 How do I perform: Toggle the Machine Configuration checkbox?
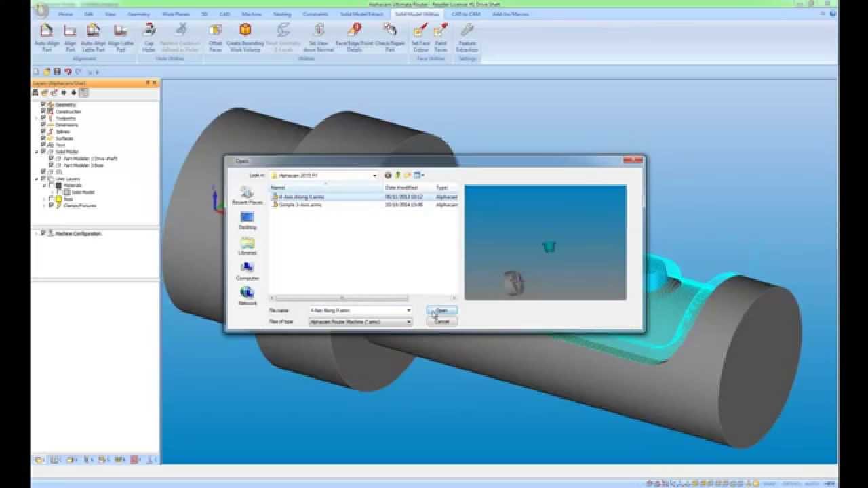pyautogui.click(x=43, y=233)
